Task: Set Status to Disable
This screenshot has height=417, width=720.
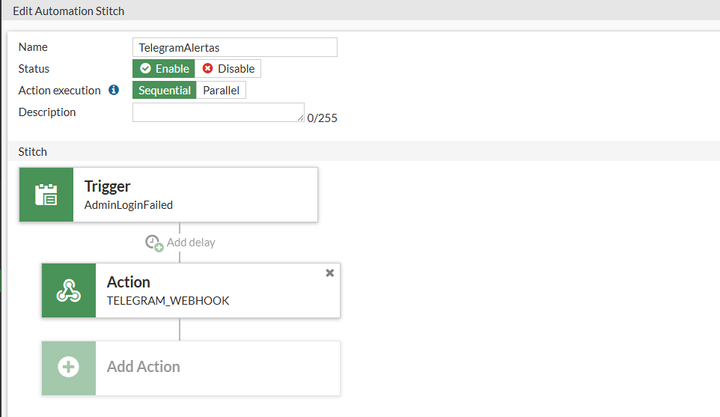Action: click(x=227, y=69)
